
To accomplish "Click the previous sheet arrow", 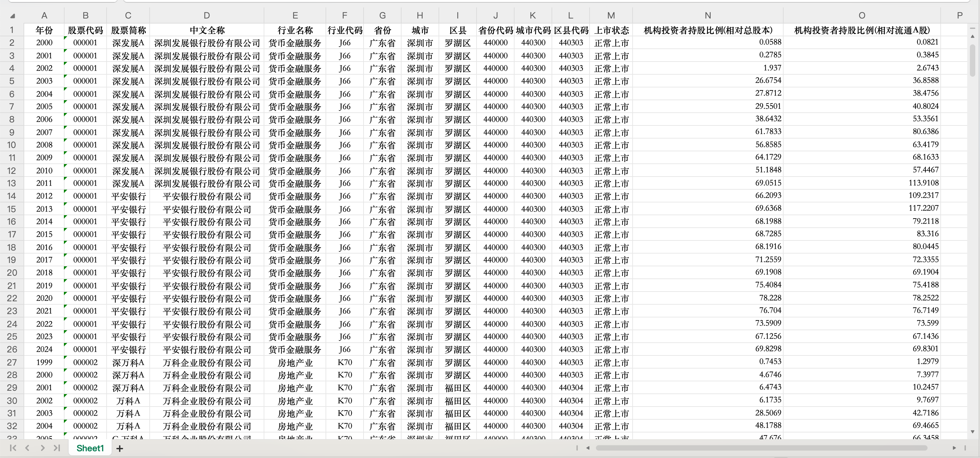I will tap(27, 448).
